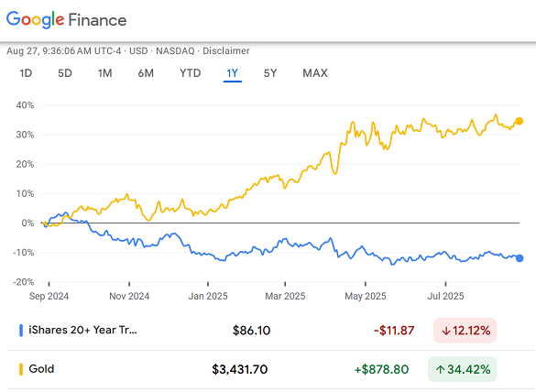Click the 40% y-axis label
Viewport: 536px width, 392px height.
[x=25, y=105]
